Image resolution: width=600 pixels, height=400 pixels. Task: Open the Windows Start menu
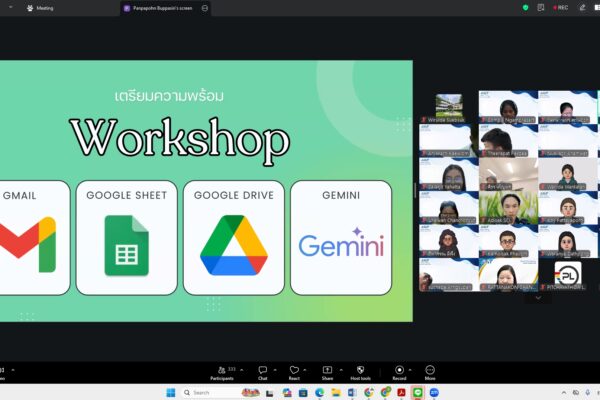point(171,392)
